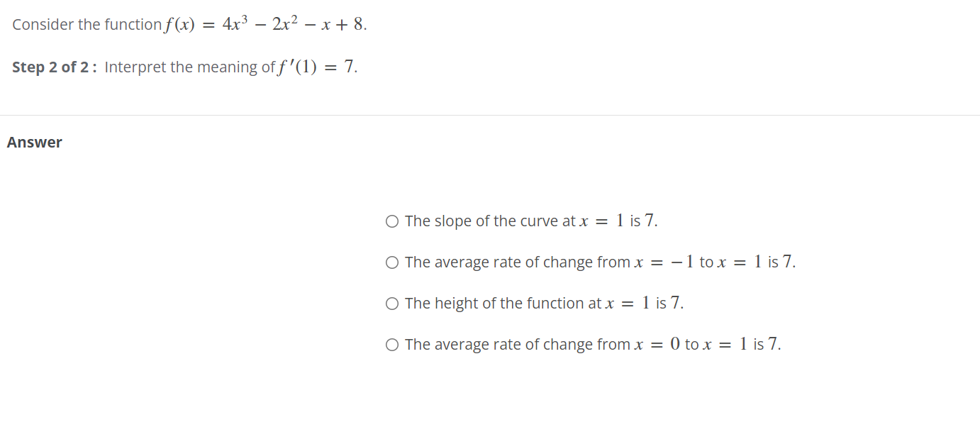Screen dimensions: 980x427
Task: Click the interpret the meaning instruction text
Action: (x=188, y=66)
